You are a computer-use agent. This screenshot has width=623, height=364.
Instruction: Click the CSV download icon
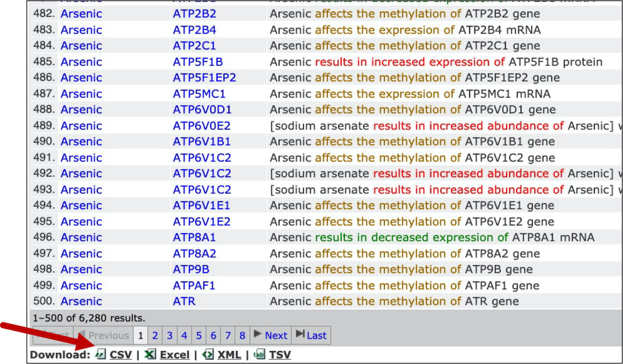coord(101,355)
